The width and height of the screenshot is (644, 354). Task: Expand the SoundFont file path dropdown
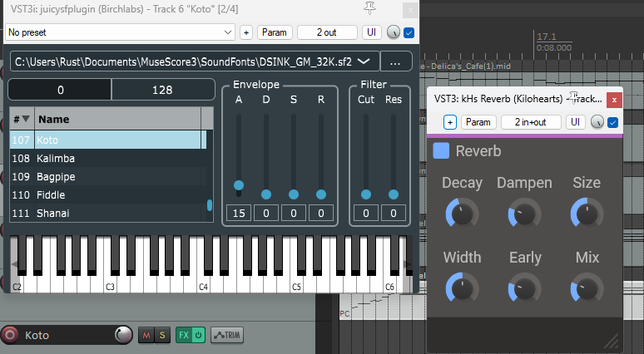[363, 61]
